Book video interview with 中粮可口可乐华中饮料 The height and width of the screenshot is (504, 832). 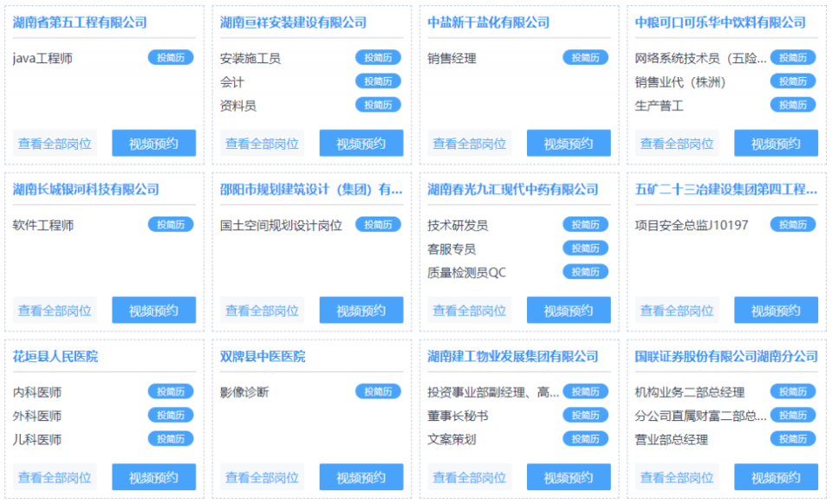click(x=777, y=143)
